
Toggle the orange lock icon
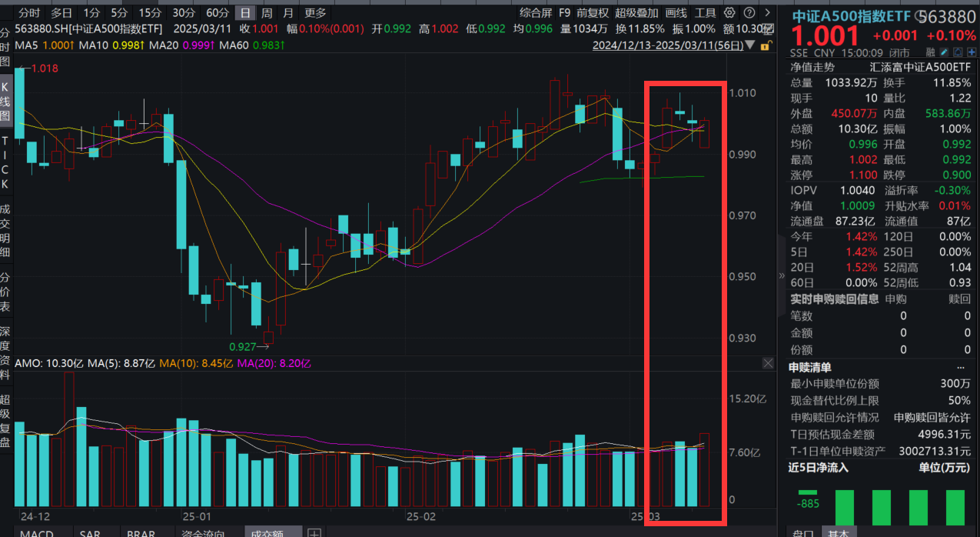[x=766, y=45]
